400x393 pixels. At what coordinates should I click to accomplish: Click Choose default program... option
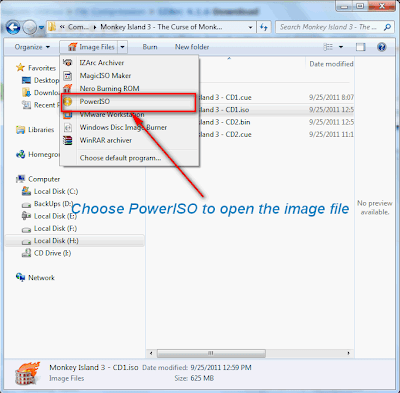[x=130, y=158]
